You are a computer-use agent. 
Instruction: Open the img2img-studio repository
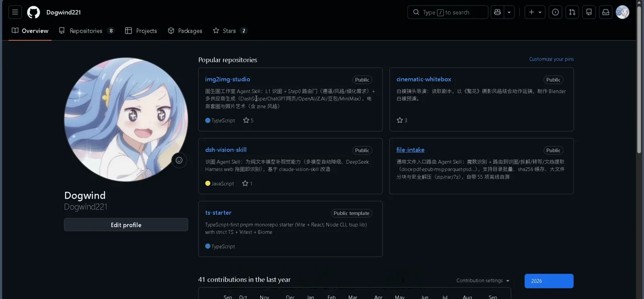[227, 79]
